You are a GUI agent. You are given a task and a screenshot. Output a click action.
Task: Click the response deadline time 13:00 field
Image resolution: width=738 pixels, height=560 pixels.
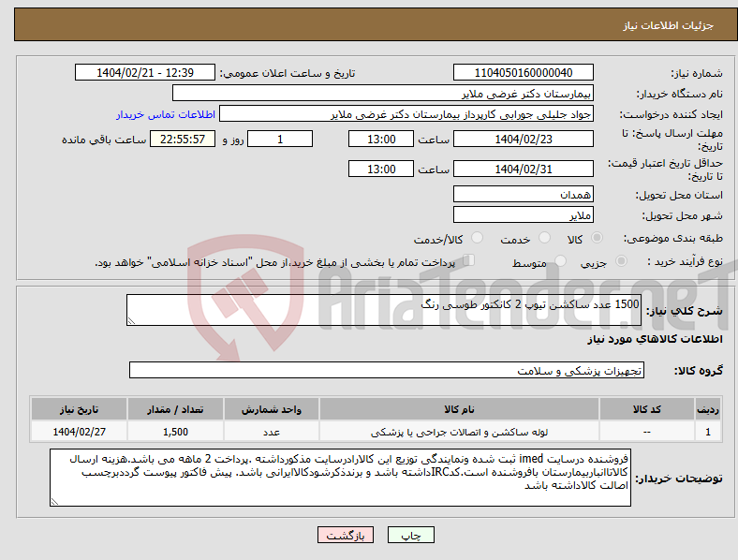click(381, 139)
